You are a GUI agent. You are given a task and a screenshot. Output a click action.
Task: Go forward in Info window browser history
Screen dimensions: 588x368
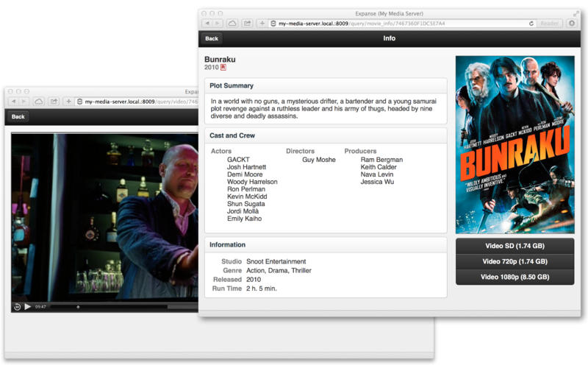[x=217, y=24]
